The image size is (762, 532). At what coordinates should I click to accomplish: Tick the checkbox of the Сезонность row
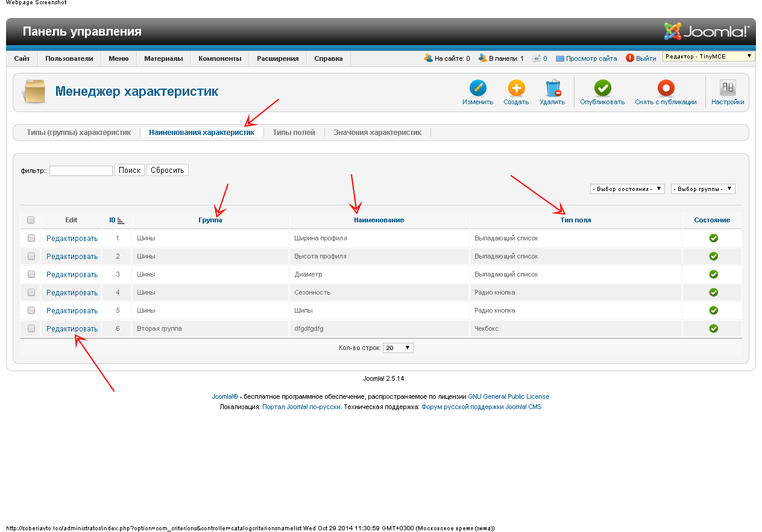[x=31, y=292]
